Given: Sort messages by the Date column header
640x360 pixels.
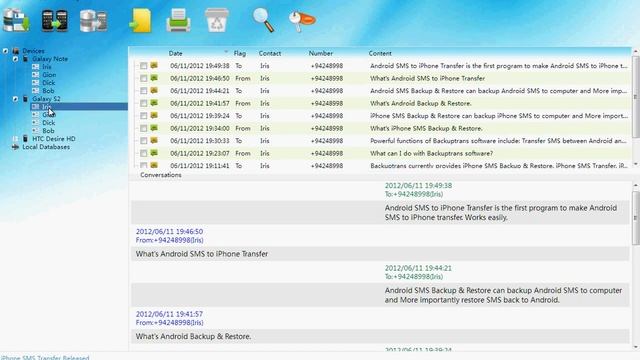Looking at the screenshot, I should point(176,53).
